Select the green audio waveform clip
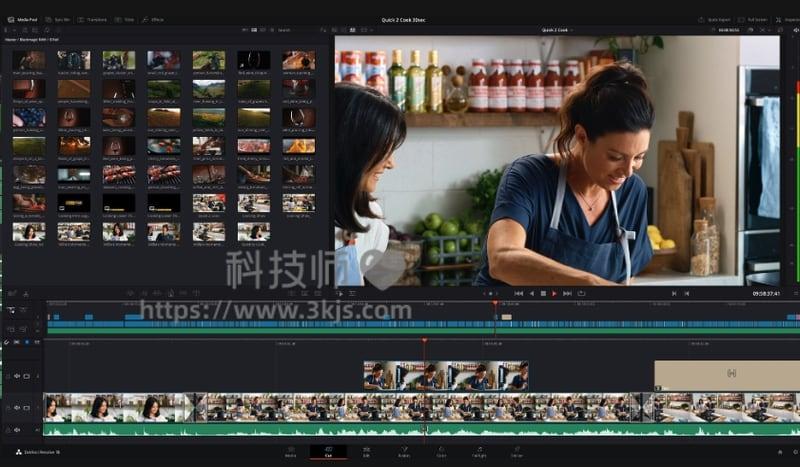Viewport: 800px width, 467px height. [x=421, y=430]
